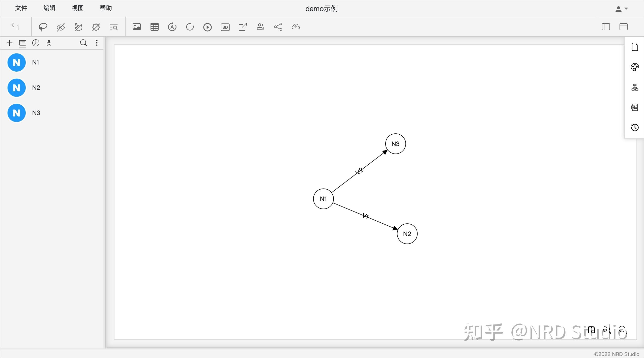This screenshot has width=644, height=358.
Task: Open the 3D view mode
Action: [x=225, y=27]
